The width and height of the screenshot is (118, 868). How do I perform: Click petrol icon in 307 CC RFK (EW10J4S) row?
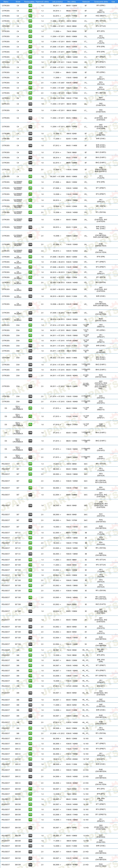(x=30, y=543)
